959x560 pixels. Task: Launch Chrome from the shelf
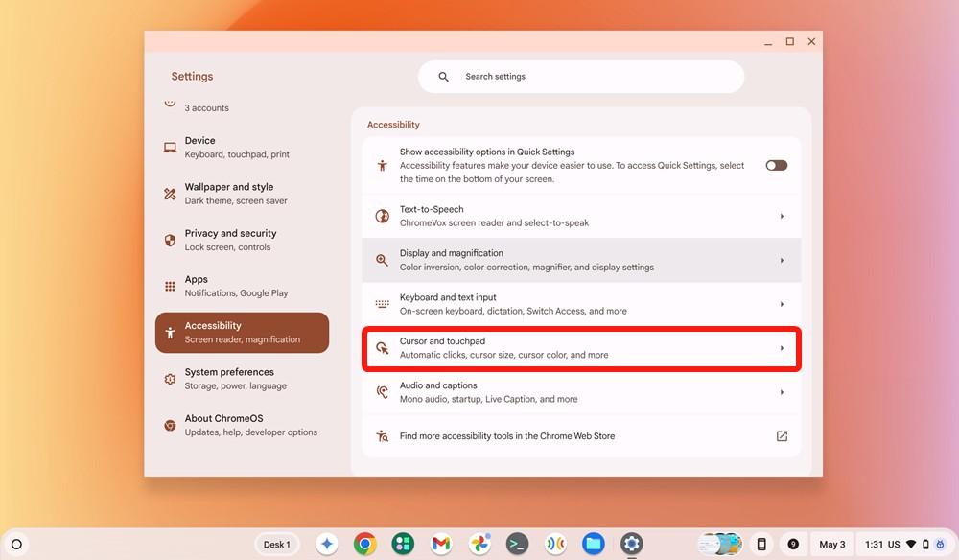coord(364,544)
